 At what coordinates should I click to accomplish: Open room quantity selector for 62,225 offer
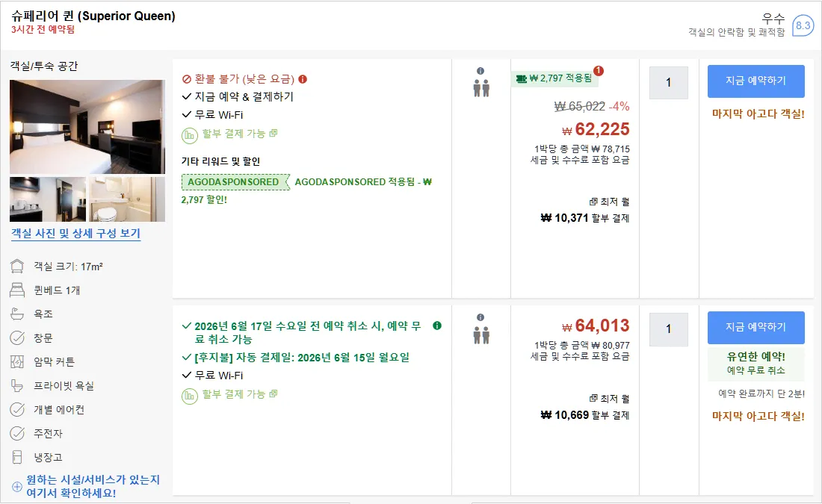(668, 82)
